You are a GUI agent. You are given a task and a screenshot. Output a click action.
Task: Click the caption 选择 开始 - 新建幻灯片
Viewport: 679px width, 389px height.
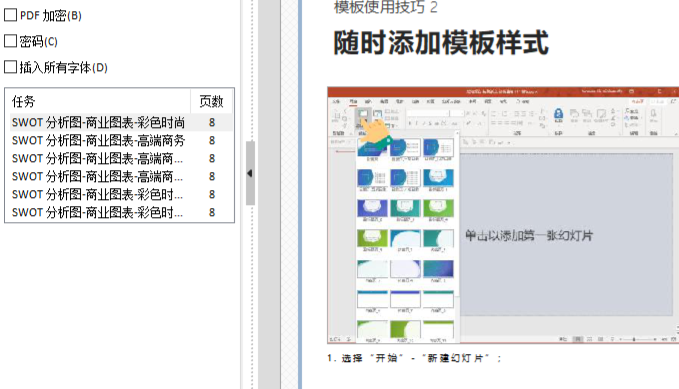click(414, 358)
